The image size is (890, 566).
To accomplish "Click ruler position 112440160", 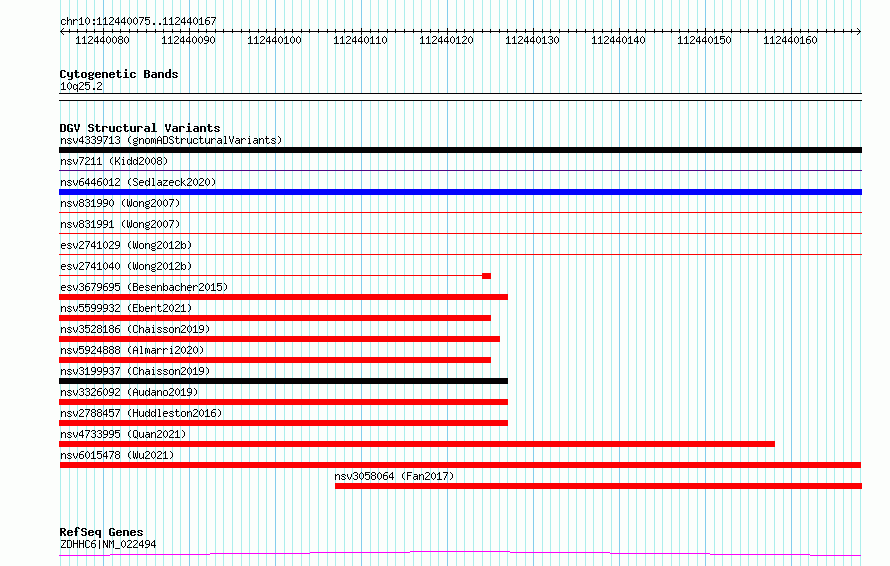I will (x=790, y=40).
